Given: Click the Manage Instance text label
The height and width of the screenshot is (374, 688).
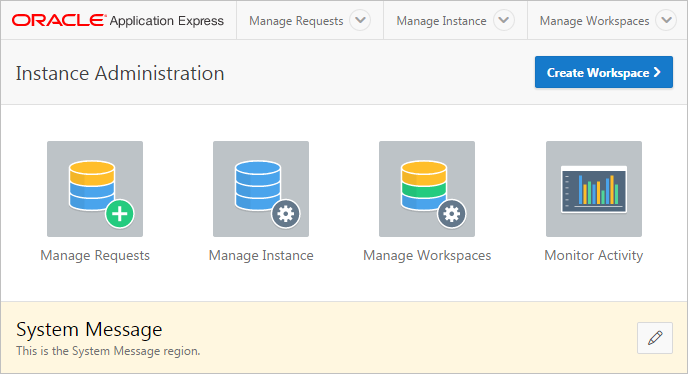Looking at the screenshot, I should click(261, 255).
